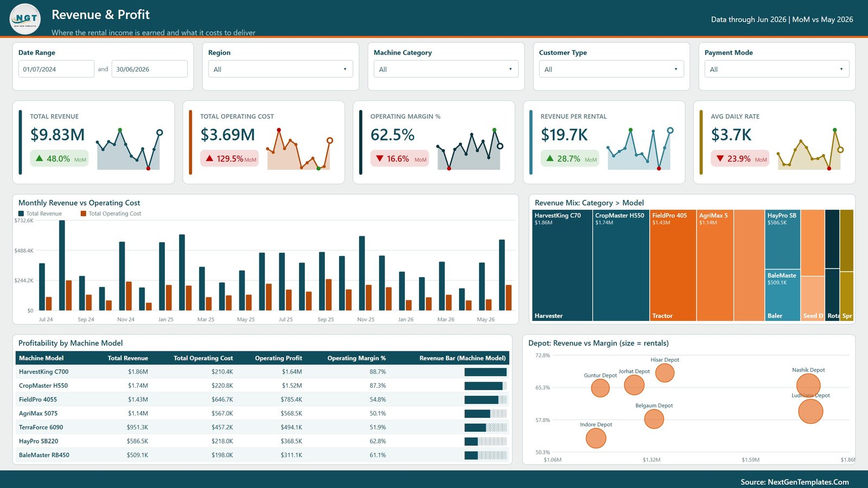Click the end date field 30/06/2026
This screenshot has width=868, height=488.
150,69
